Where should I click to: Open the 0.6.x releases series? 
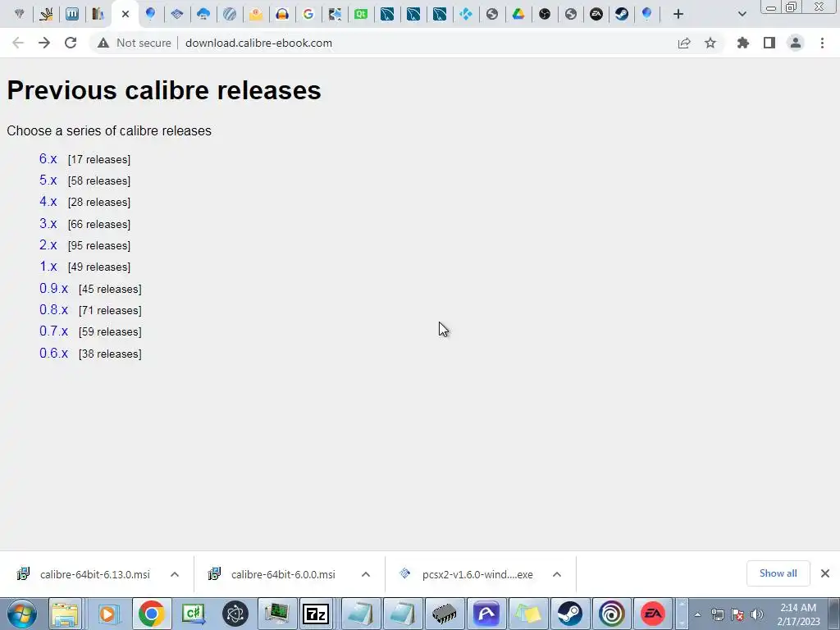point(53,353)
